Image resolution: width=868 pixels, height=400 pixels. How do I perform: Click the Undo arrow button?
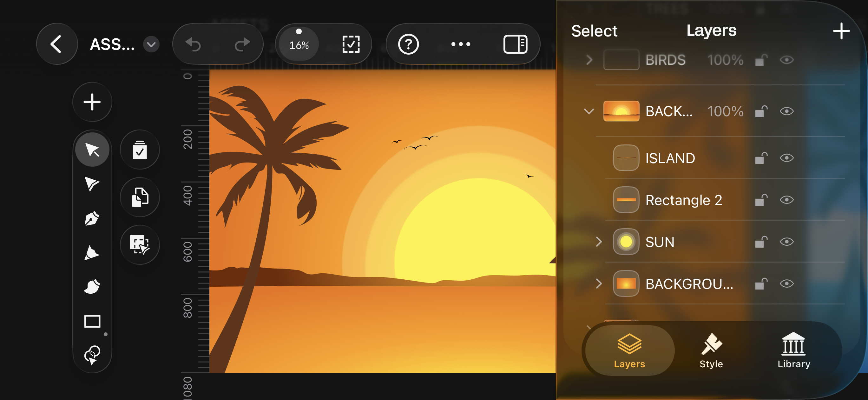pyautogui.click(x=194, y=44)
